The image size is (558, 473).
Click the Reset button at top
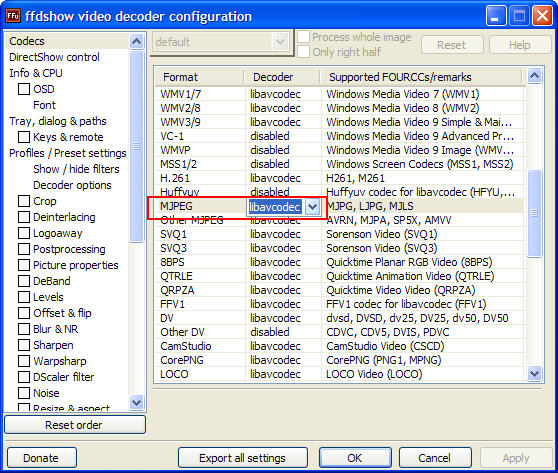tap(452, 45)
